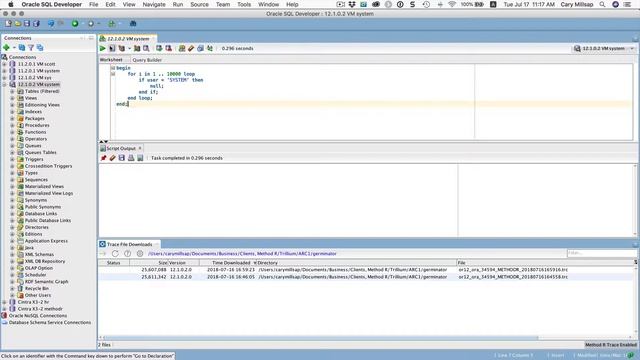Screen dimensions: 640x360
Task: Click the macOS Spotlight search icon
Action: (x=602, y=4)
